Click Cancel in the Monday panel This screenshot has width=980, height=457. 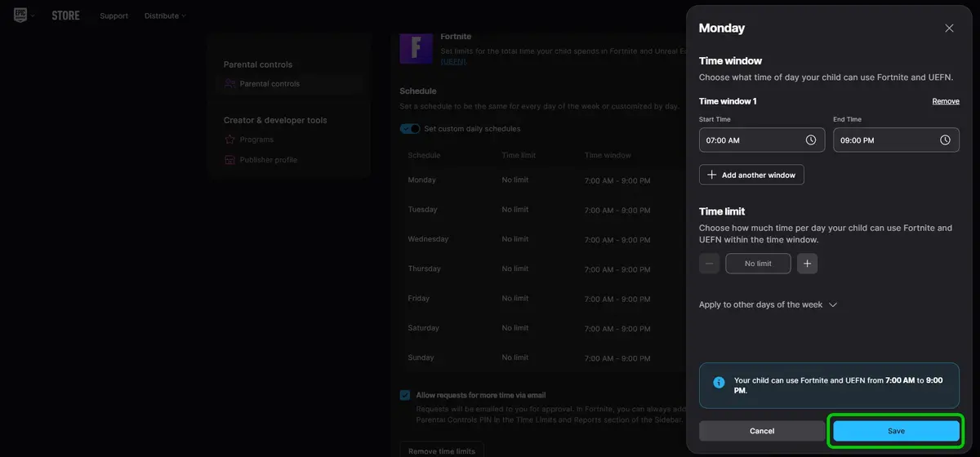click(x=762, y=431)
